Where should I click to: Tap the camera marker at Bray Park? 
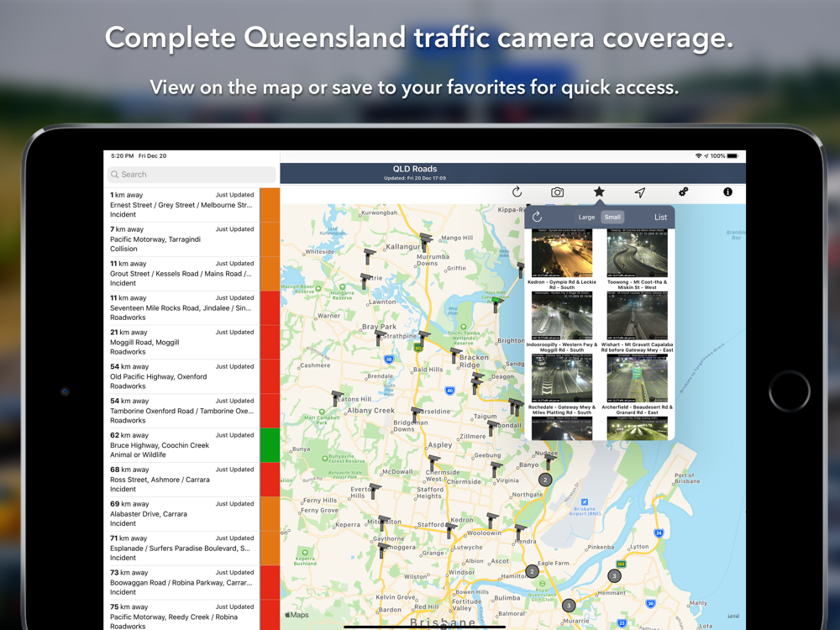[x=380, y=338]
